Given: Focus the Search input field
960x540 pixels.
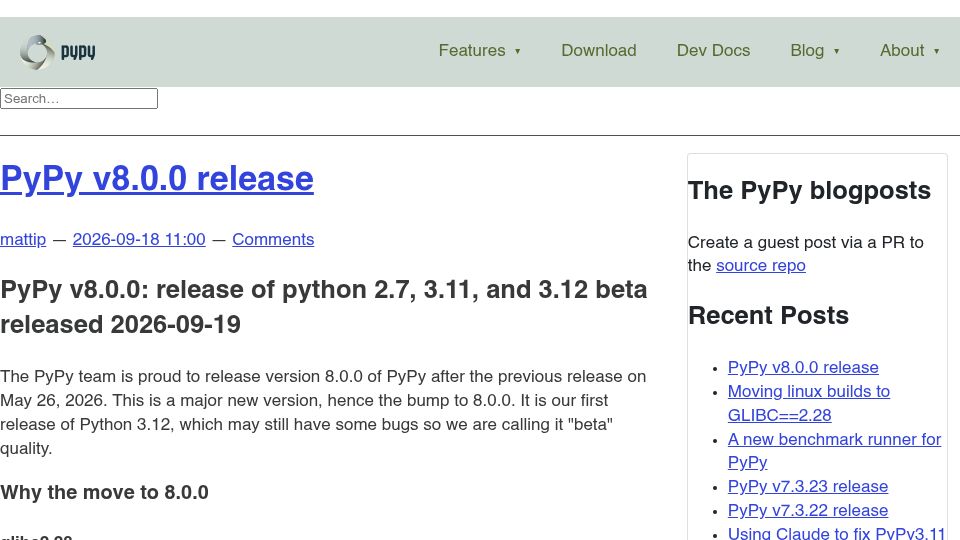Looking at the screenshot, I should pos(79,99).
